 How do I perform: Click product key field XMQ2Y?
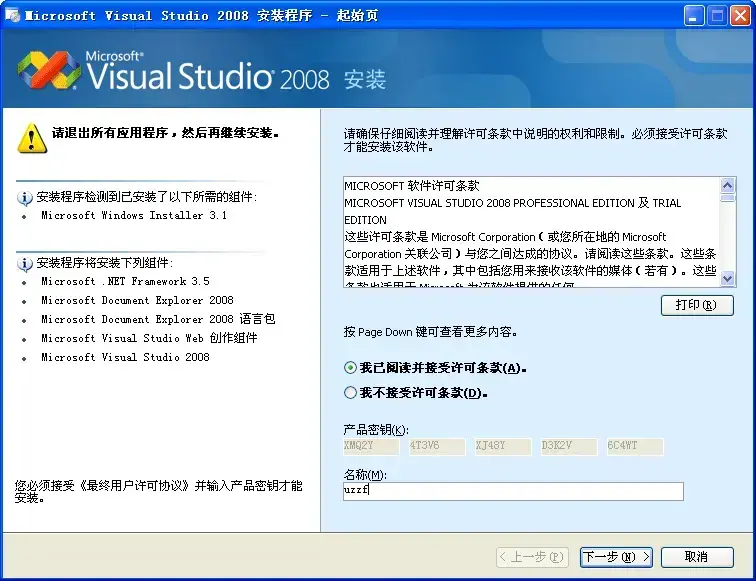coord(371,446)
